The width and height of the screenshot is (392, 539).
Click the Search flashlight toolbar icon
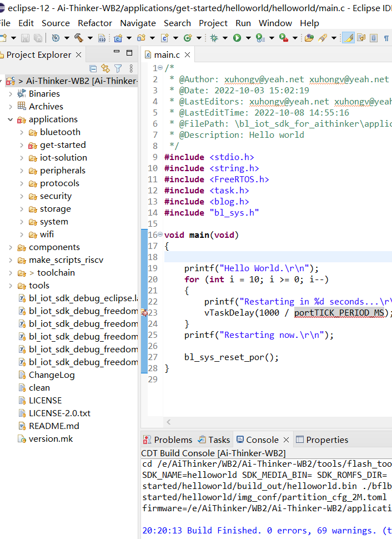click(323, 38)
